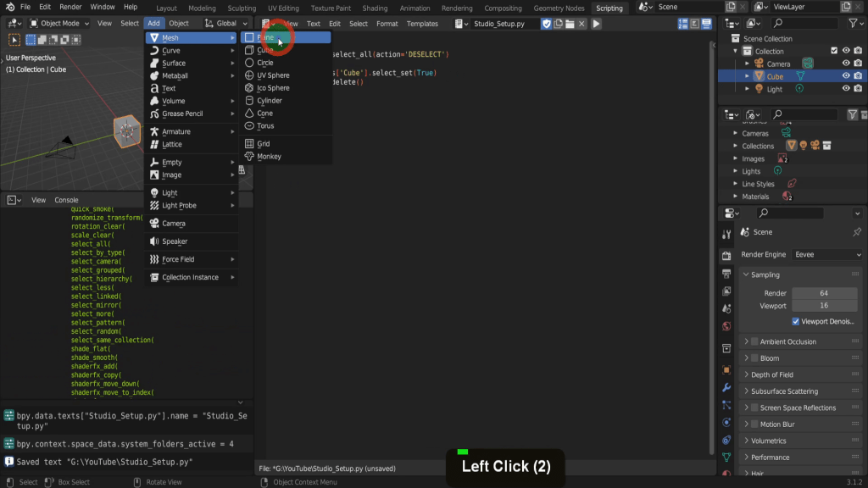Image resolution: width=868 pixels, height=488 pixels.
Task: Switch to the Shading workspace tab
Action: tap(375, 8)
